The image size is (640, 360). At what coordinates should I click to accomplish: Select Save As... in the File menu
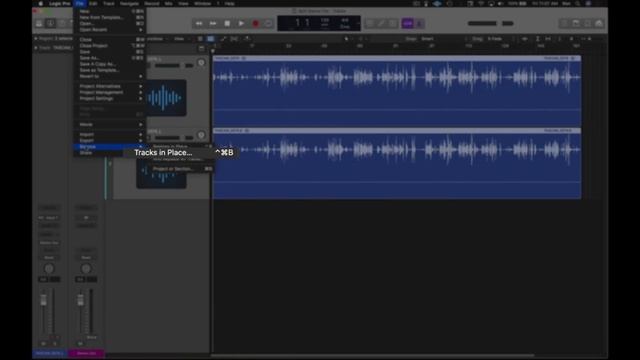(x=110, y=58)
